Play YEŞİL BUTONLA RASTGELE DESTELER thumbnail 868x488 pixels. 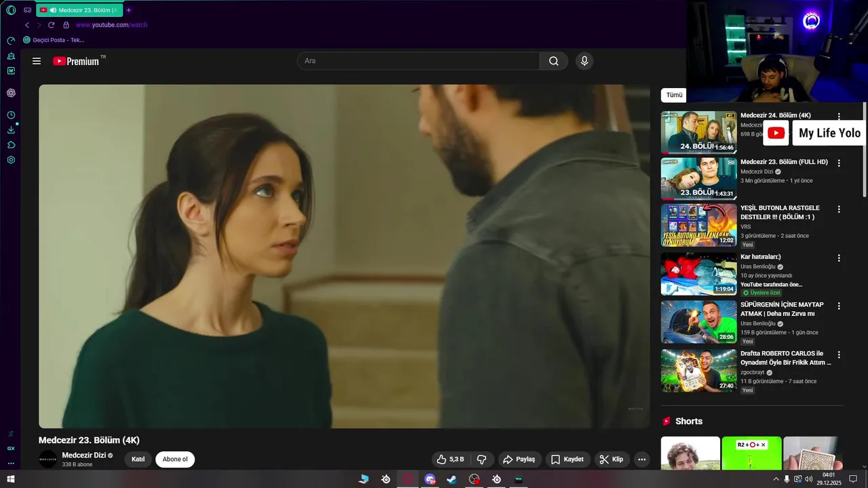[698, 225]
